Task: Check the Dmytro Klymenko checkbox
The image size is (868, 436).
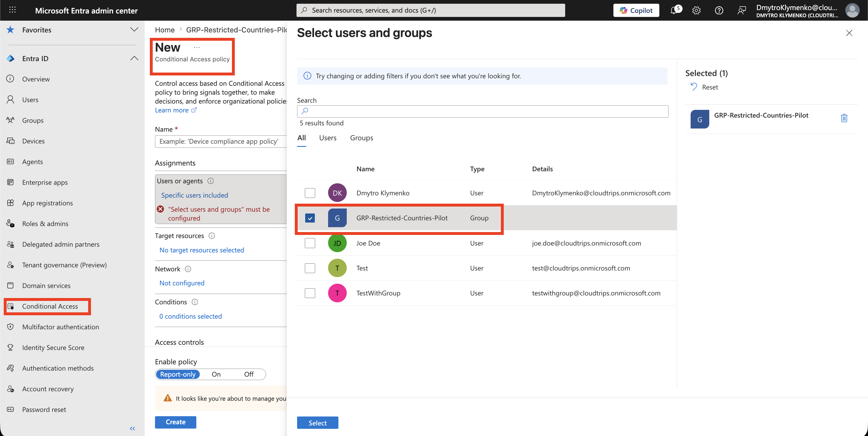Action: pos(310,193)
